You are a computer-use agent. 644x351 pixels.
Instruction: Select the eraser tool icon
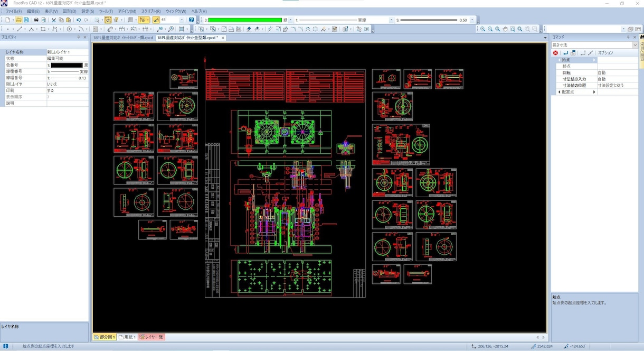tap(249, 29)
